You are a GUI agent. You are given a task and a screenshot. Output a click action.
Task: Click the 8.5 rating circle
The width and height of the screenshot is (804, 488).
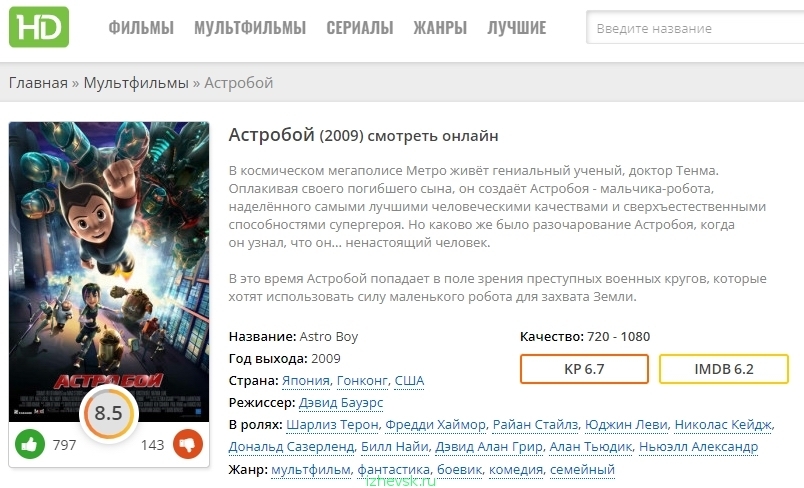click(109, 413)
